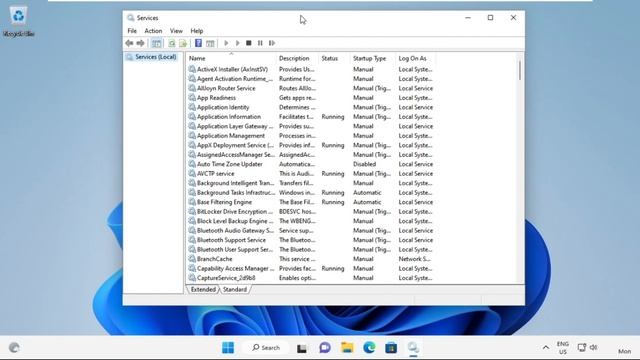Click the gear icon beside Auto Time Zone Updater

(x=192, y=164)
